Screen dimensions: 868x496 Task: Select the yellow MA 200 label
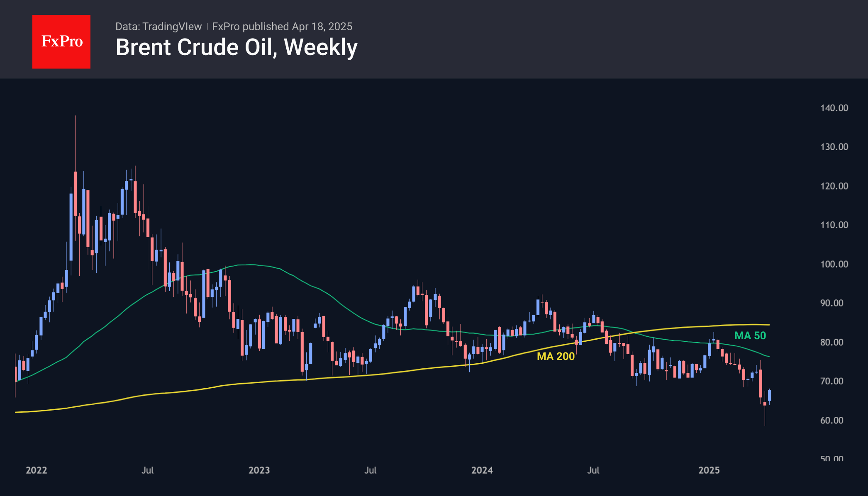point(556,356)
